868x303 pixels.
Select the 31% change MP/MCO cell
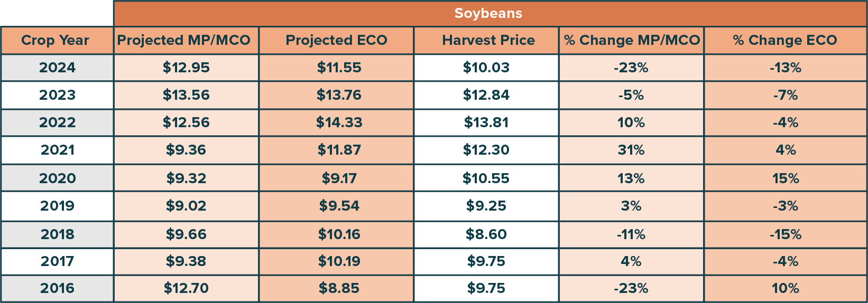631,150
